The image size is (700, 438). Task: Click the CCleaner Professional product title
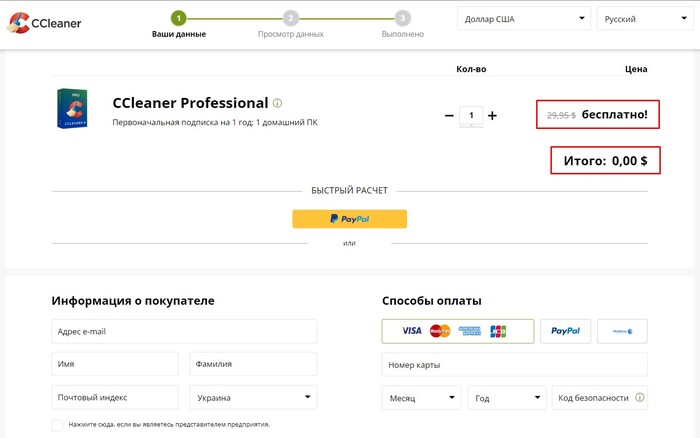click(x=190, y=103)
